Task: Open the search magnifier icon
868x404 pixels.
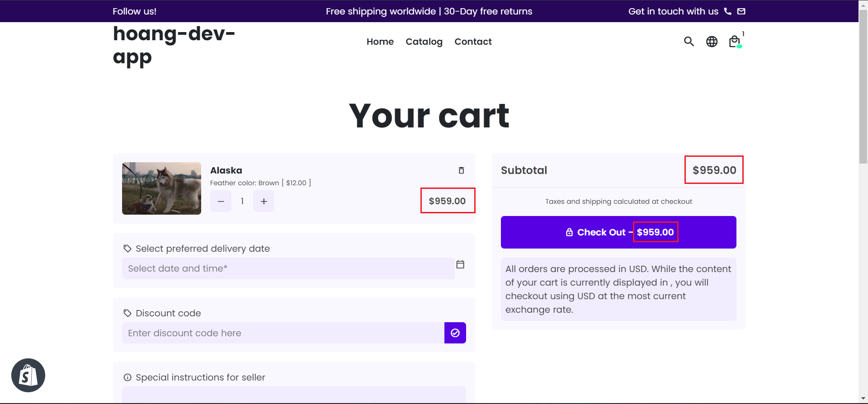Action: tap(689, 42)
